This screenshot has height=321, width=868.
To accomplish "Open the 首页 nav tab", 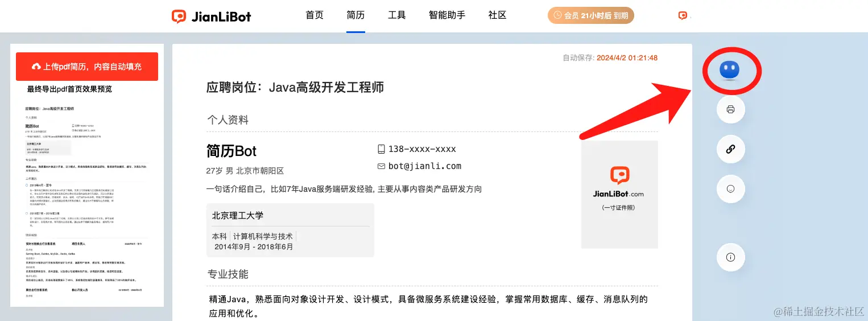I will 315,15.
